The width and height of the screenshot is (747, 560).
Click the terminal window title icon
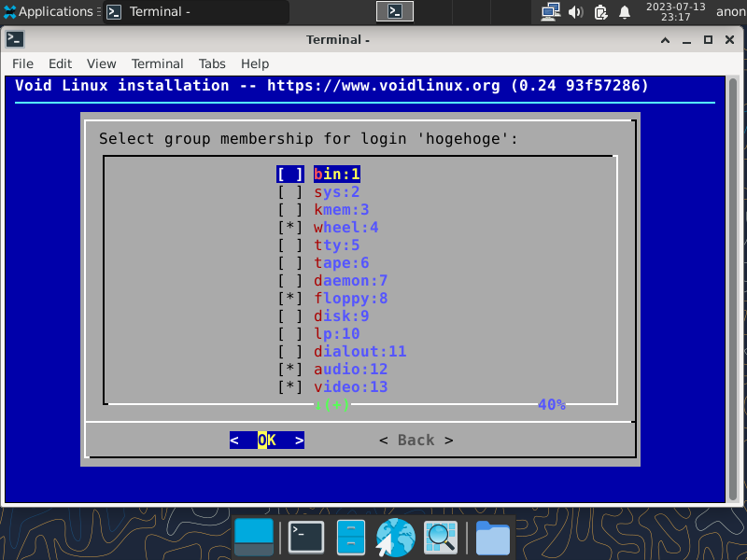(15, 39)
